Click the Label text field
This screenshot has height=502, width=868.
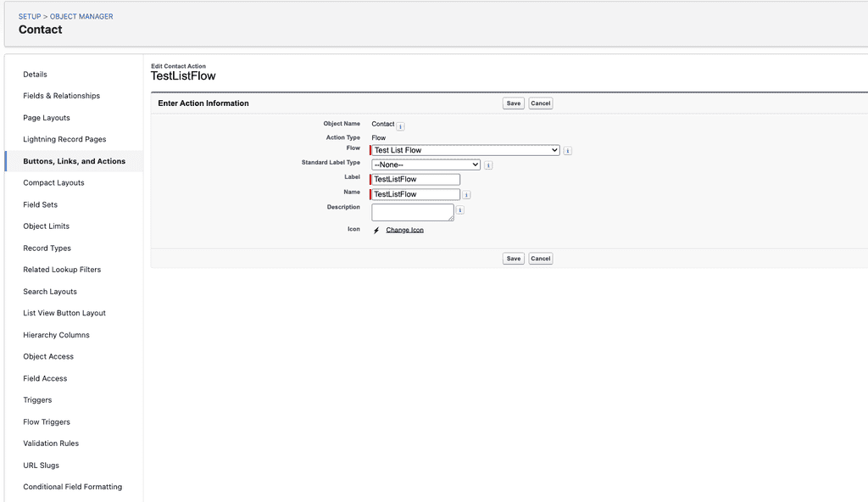415,179
